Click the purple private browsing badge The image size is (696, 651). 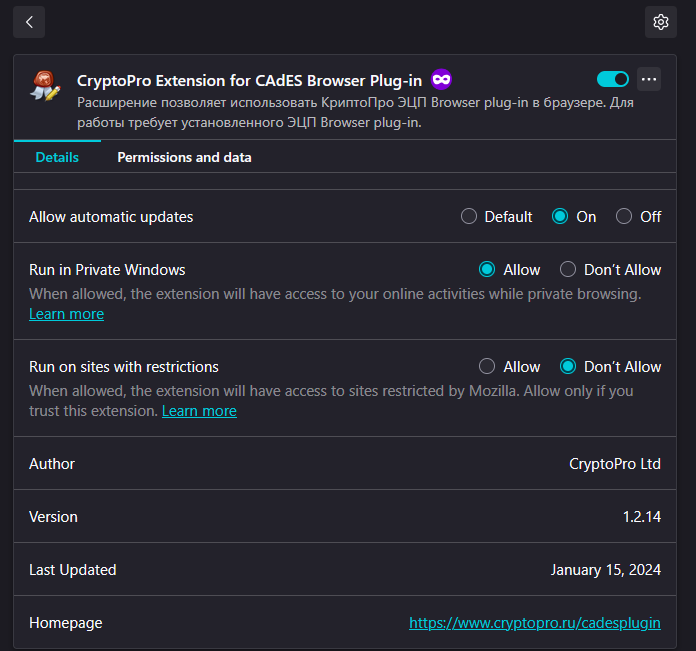[x=441, y=79]
